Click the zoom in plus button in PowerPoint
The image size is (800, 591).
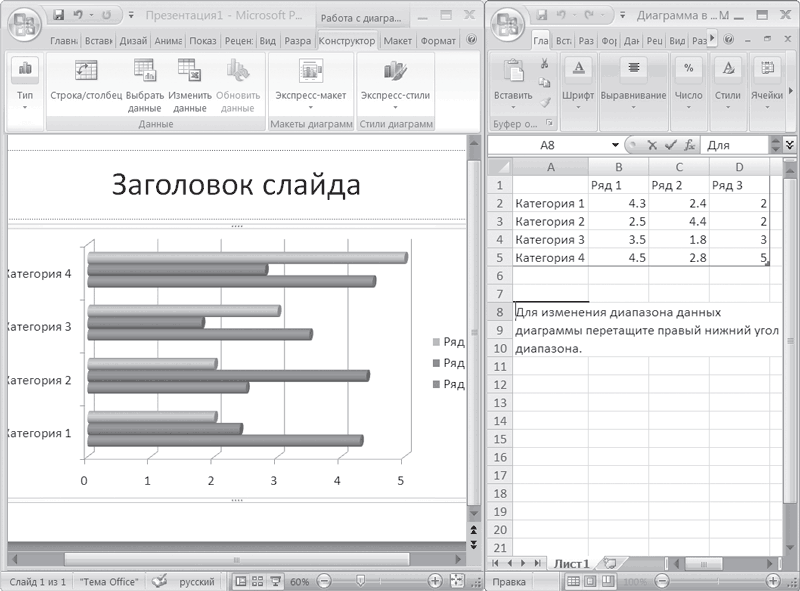(435, 580)
